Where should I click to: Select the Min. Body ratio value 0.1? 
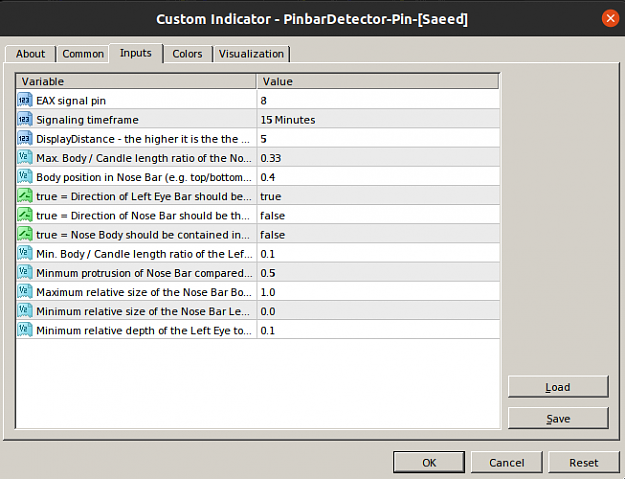pos(378,253)
